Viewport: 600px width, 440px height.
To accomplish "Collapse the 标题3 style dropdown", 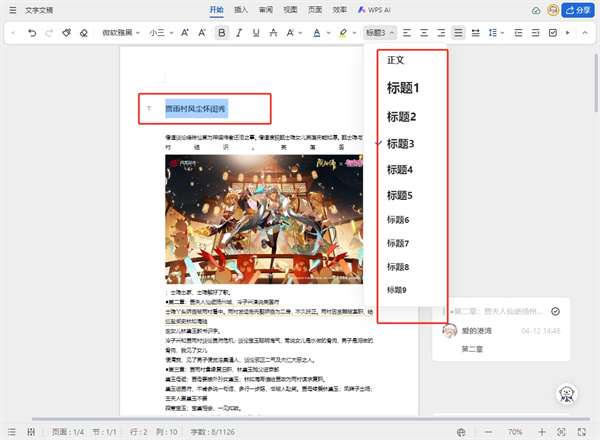I will (x=380, y=33).
